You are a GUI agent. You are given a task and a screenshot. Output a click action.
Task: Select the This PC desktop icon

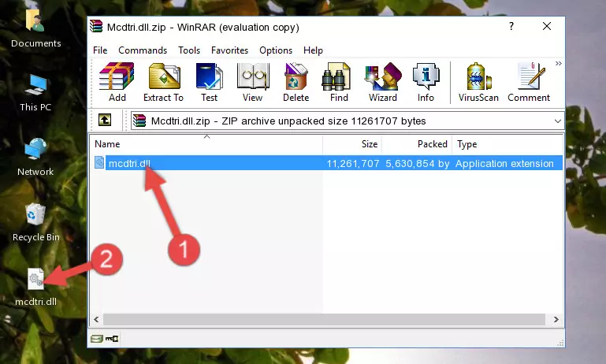click(35, 92)
